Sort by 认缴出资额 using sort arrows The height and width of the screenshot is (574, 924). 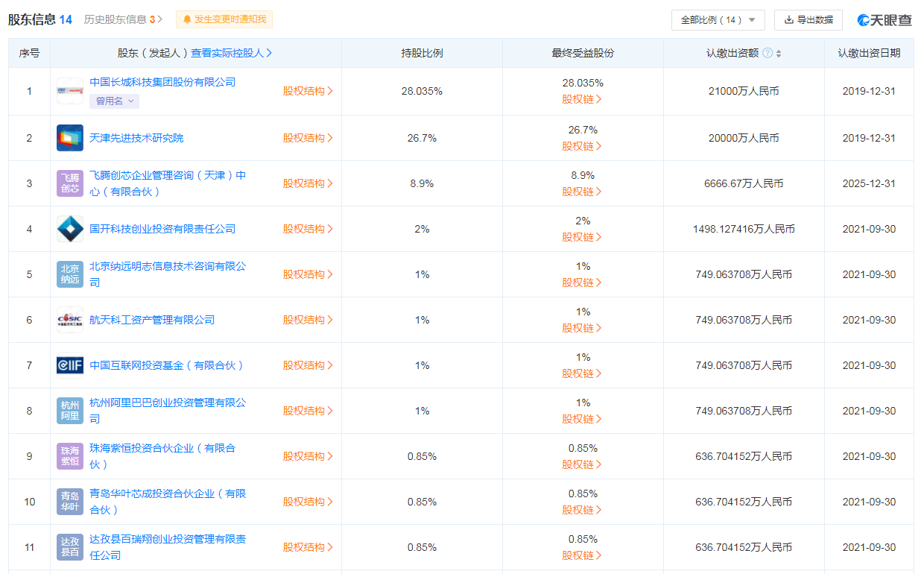[x=779, y=54]
